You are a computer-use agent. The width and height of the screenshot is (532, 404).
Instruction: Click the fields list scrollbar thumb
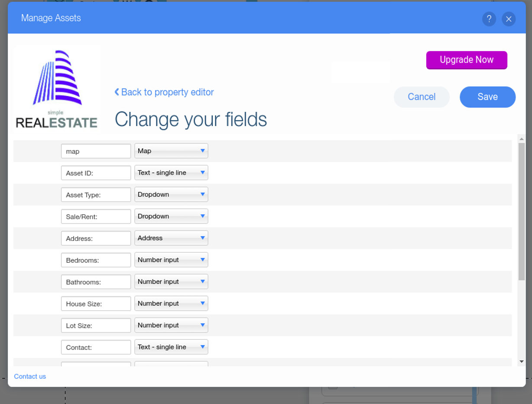pyautogui.click(x=522, y=212)
